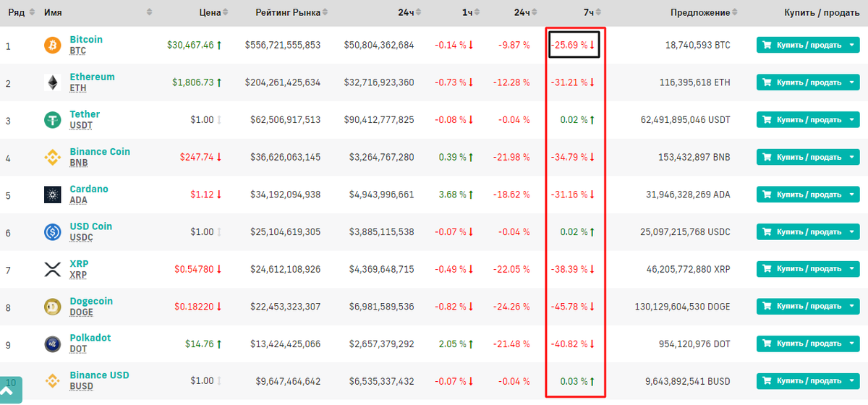This screenshot has width=868, height=405.
Task: Click the Polkadot logo icon
Action: pyautogui.click(x=52, y=344)
